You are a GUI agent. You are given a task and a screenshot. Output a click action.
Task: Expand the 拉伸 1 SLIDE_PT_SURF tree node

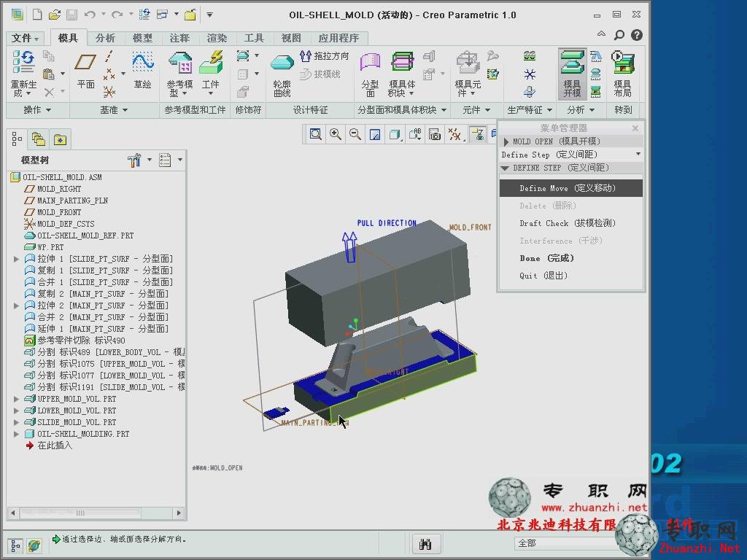[16, 259]
